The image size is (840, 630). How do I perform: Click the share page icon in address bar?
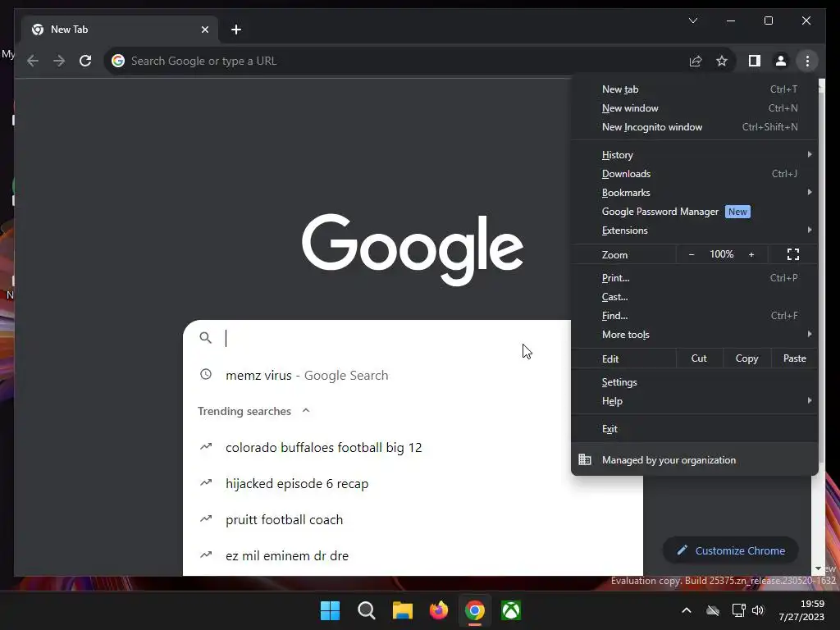pyautogui.click(x=696, y=61)
